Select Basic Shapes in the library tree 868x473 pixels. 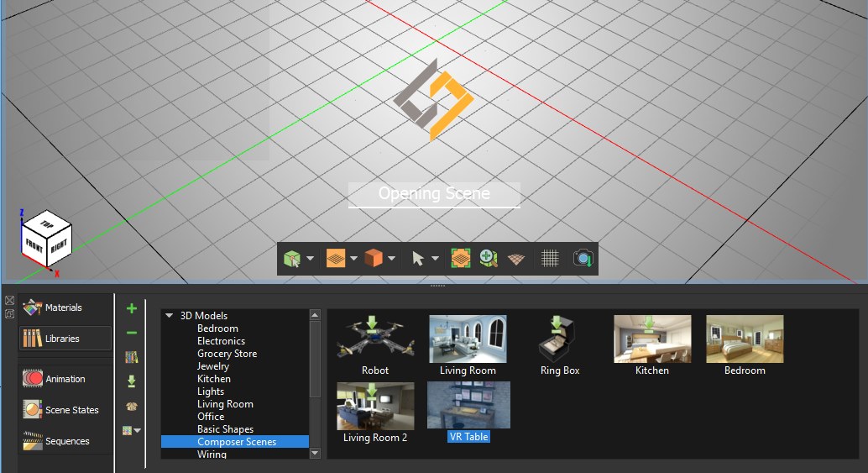click(225, 429)
